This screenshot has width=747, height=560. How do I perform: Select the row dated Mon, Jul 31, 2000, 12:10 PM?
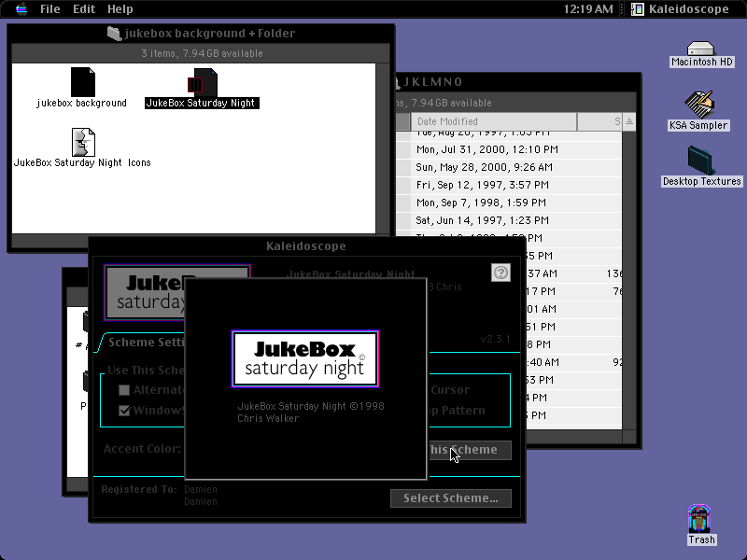tap(509, 149)
